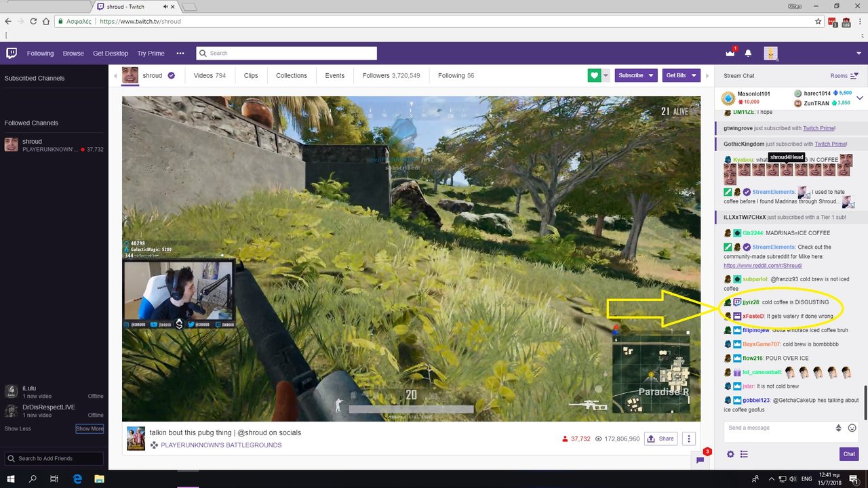Viewport: 868px width, 488px height.
Task: Open the Collections tab
Action: [292, 75]
